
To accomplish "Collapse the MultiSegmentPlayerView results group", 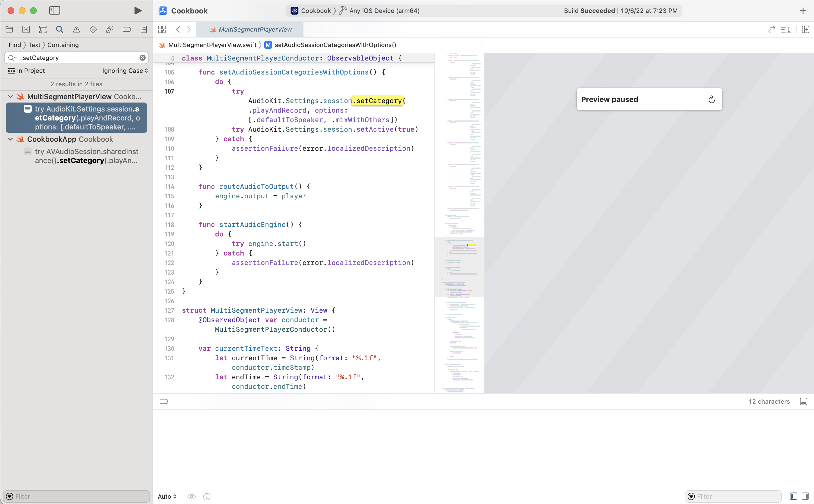I will (10, 97).
